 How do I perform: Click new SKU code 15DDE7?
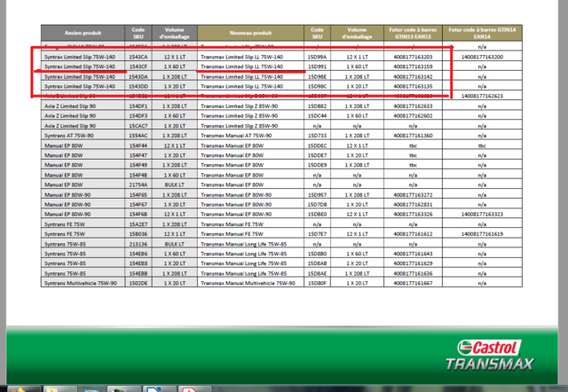click(317, 155)
